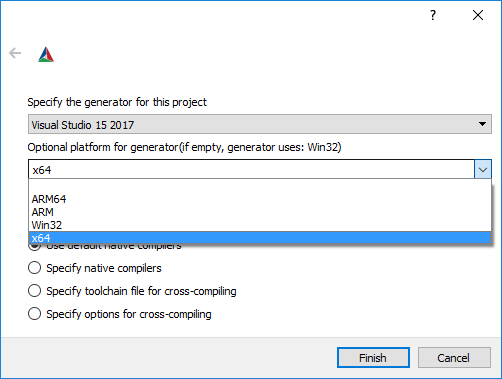This screenshot has width=502, height=379.
Task: Choose the blank empty platform entry
Action: point(260,186)
